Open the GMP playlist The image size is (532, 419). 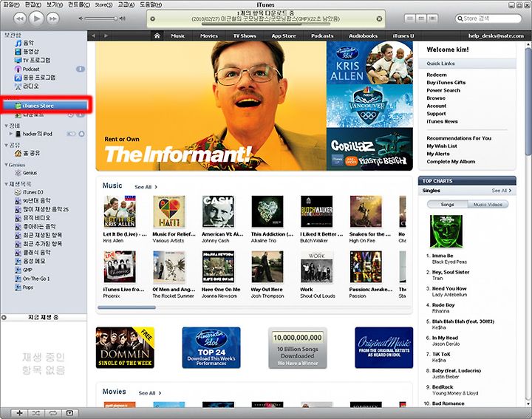pos(24,270)
